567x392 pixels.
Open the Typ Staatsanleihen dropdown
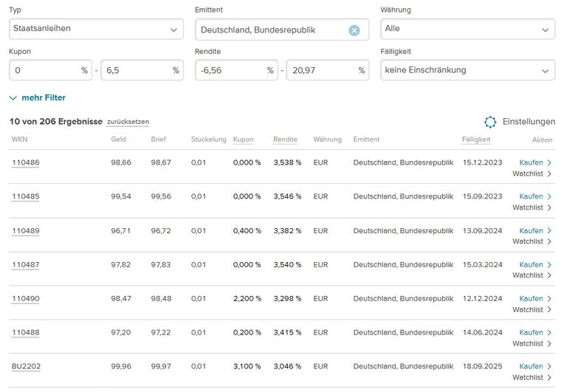tap(96, 30)
